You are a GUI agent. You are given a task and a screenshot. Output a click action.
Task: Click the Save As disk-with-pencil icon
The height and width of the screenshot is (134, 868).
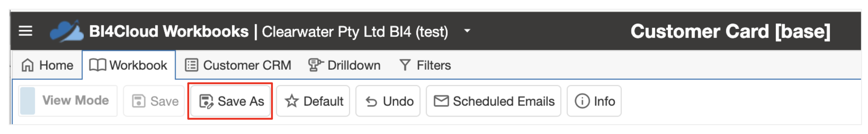(206, 101)
